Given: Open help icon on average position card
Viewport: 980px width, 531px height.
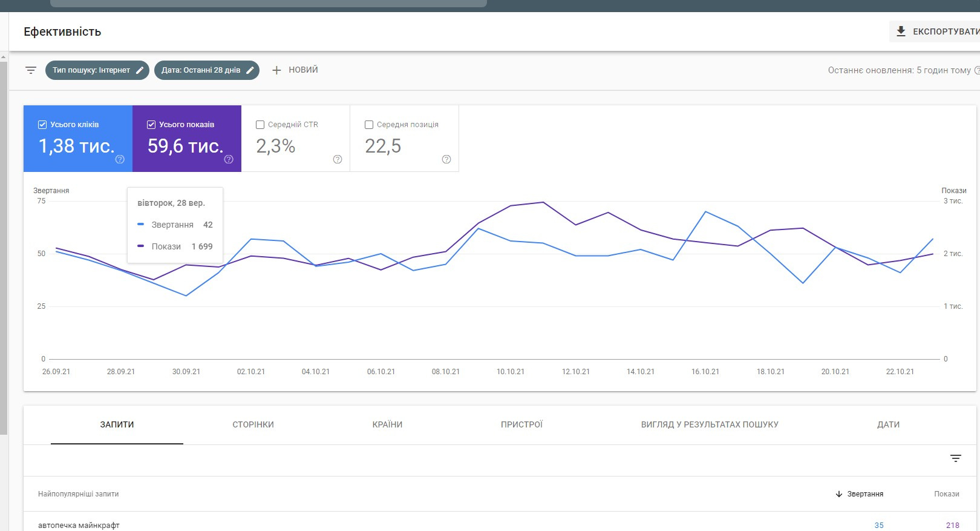Looking at the screenshot, I should point(446,159).
